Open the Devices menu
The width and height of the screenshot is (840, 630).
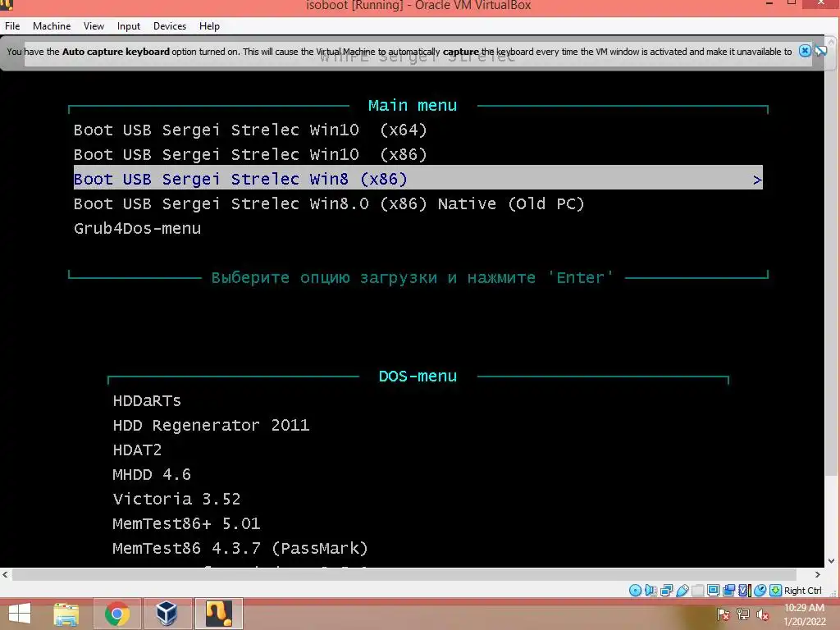pyautogui.click(x=170, y=25)
